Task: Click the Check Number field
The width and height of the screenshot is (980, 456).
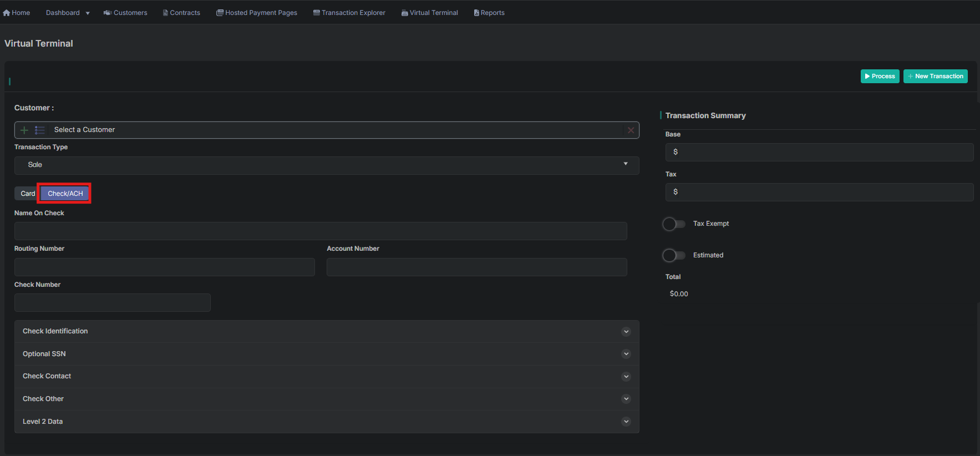Action: pos(113,303)
